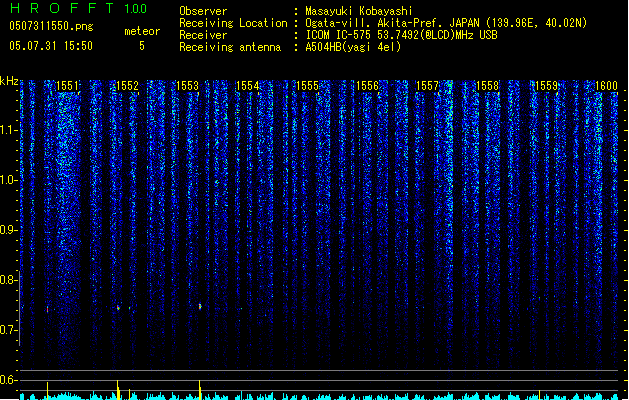
Task: Click the meteor echo spot after 1553
Action: pos(200,307)
